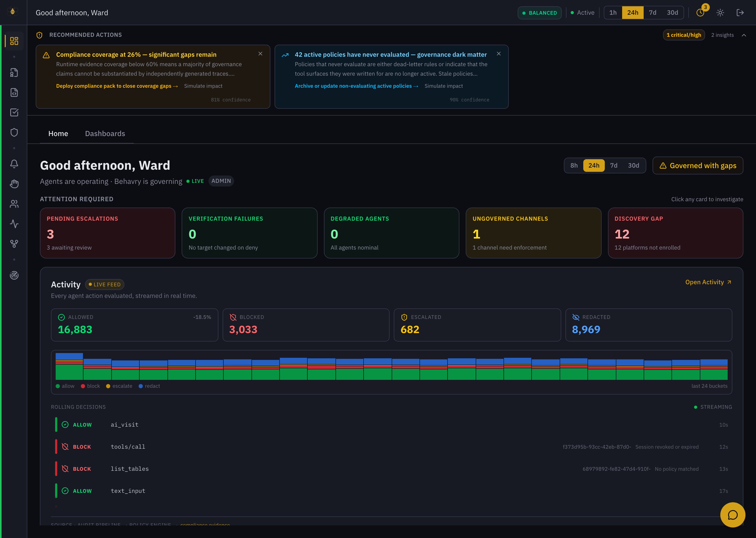Dismiss the compliance coverage recommendation
Image resolution: width=756 pixels, height=538 pixels.
coord(260,54)
